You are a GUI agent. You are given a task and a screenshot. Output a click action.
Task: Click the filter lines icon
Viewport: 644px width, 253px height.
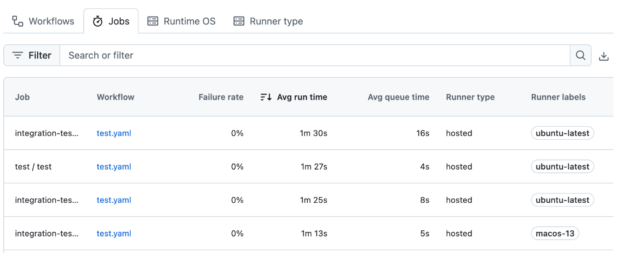[x=18, y=55]
